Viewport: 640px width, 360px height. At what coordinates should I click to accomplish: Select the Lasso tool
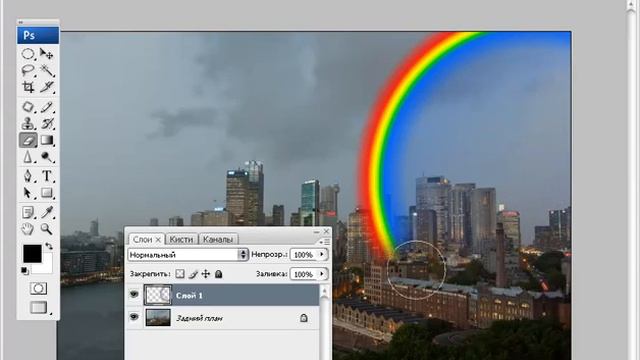(28, 70)
